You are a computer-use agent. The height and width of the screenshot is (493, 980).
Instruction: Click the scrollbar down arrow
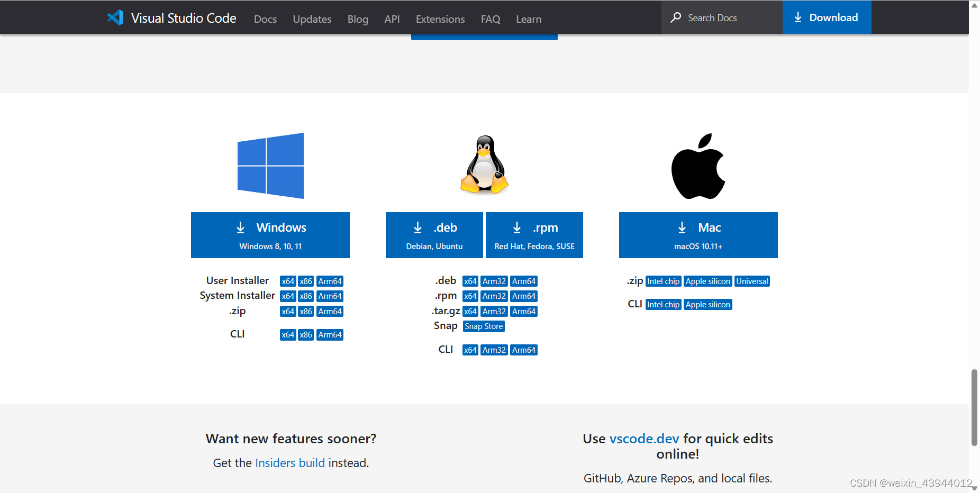(x=974, y=488)
